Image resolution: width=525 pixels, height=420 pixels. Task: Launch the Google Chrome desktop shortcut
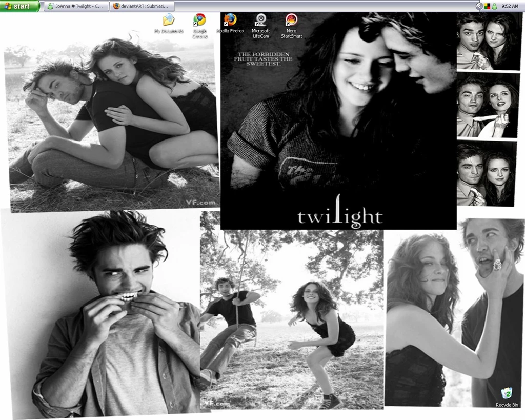point(199,26)
